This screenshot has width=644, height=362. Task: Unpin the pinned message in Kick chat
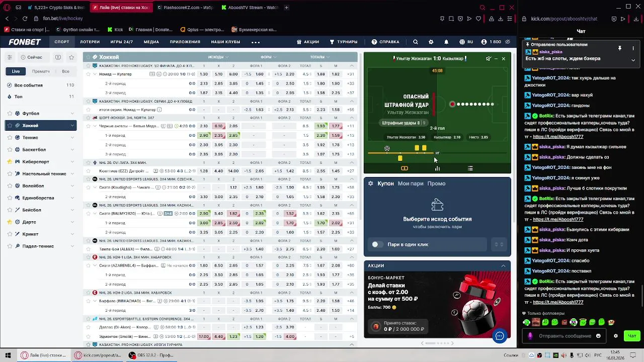tap(620, 48)
